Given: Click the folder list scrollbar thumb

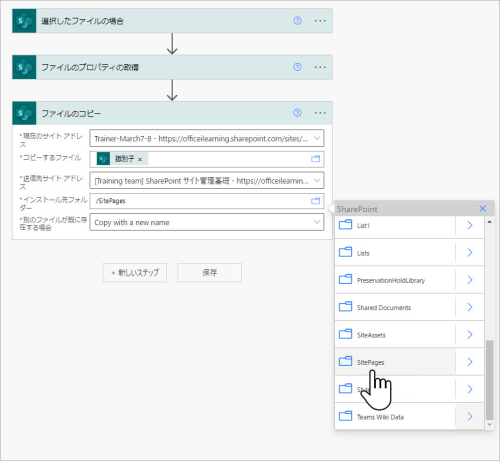Looking at the screenshot, I should 489,379.
